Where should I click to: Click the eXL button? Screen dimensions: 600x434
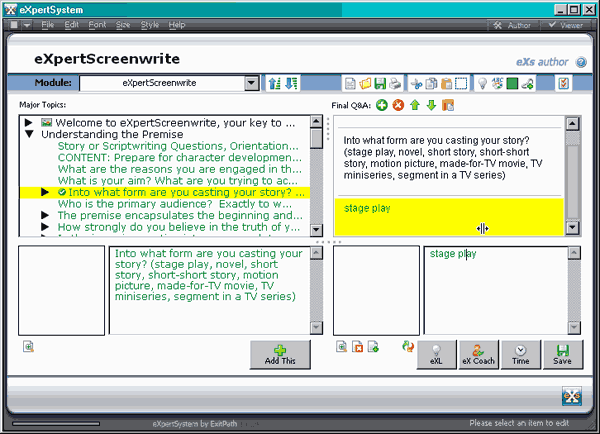pyautogui.click(x=436, y=355)
